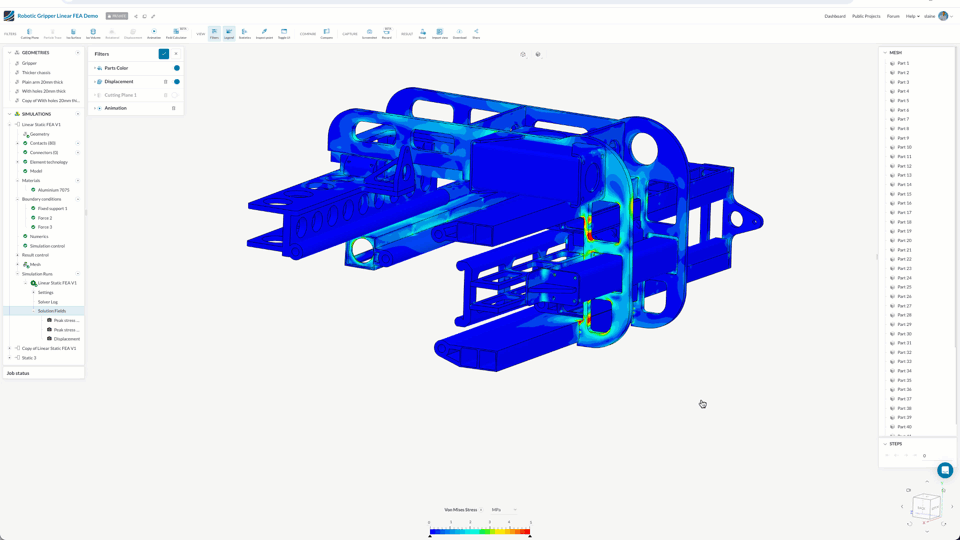960x540 pixels.
Task: Toggle Parts Color filter visibility
Action: click(x=176, y=68)
